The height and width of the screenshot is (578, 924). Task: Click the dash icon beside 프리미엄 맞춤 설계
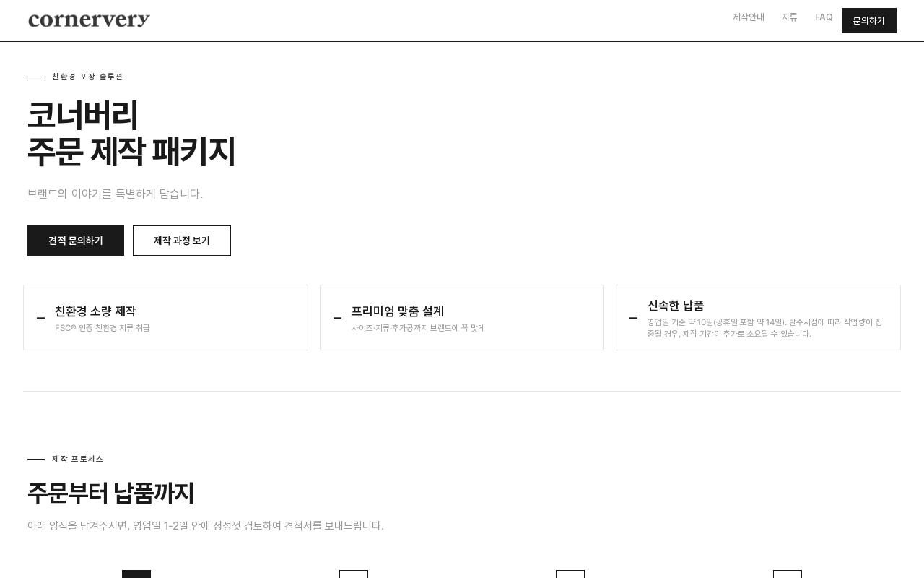[x=337, y=318]
